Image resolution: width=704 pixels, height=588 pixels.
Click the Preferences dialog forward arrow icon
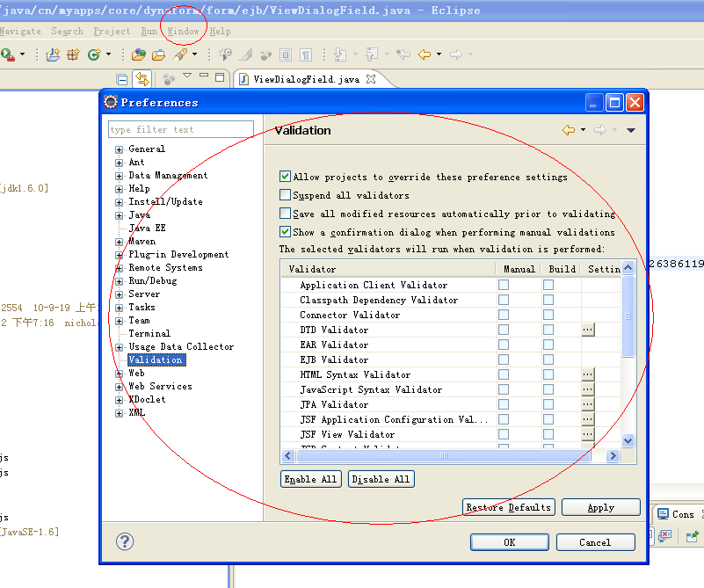(599, 130)
